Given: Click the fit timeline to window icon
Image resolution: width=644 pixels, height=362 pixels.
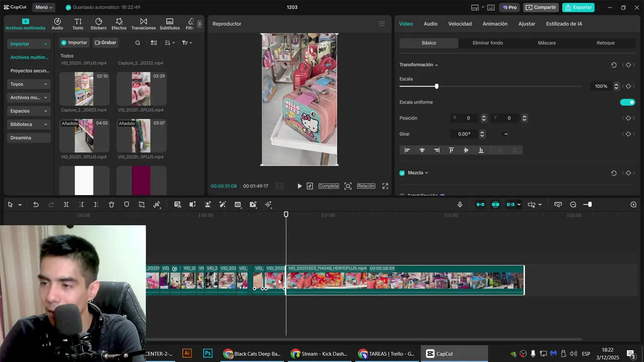Looking at the screenshot, I should coord(558,205).
